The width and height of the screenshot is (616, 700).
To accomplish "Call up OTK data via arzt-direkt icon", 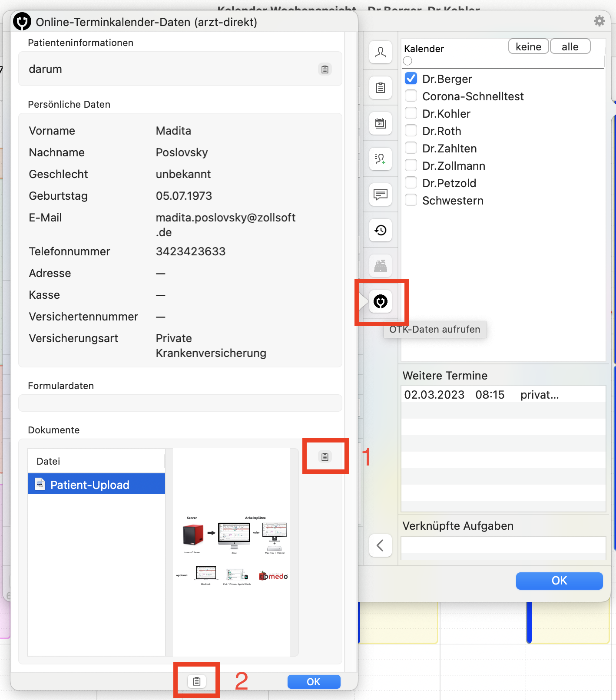I will (381, 301).
